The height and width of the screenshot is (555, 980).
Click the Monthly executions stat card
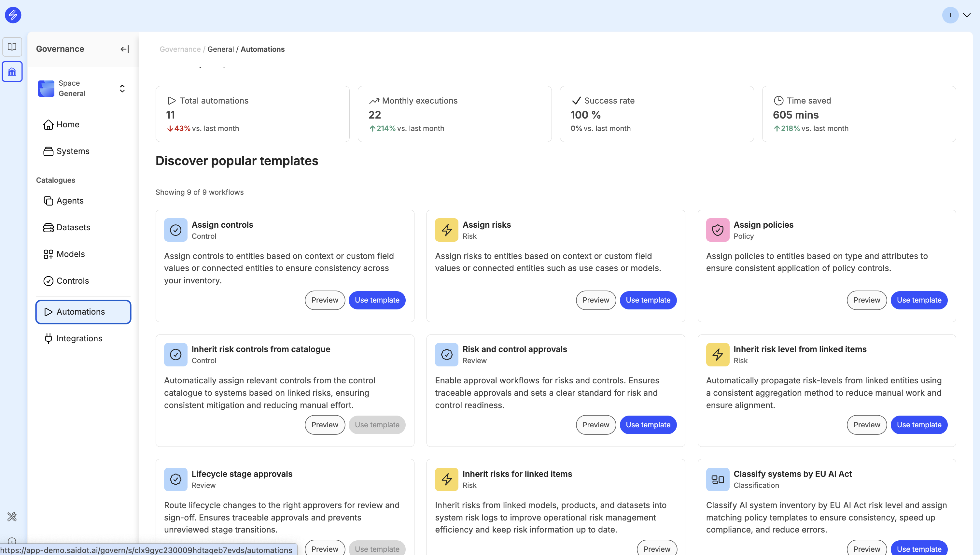(455, 114)
